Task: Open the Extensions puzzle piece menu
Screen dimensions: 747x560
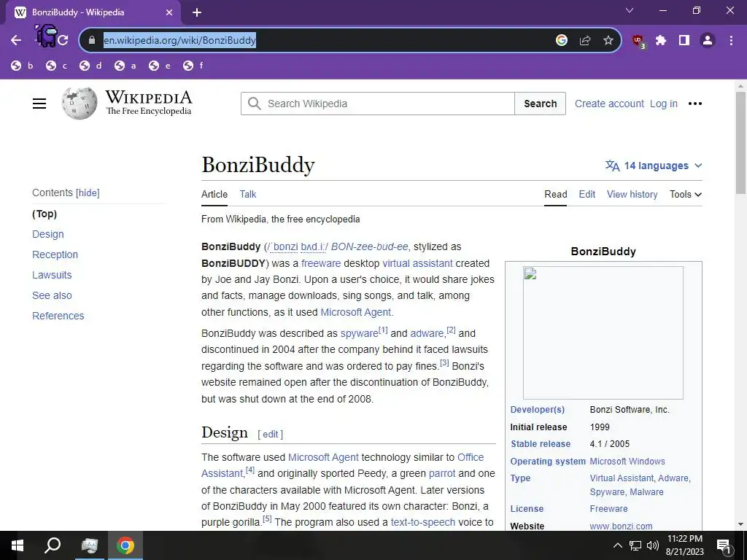Action: point(661,40)
